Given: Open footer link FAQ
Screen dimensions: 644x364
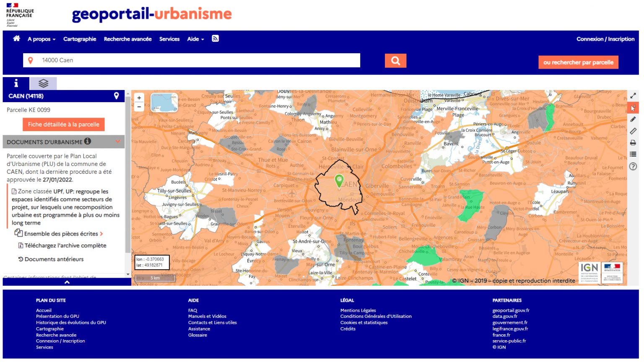Looking at the screenshot, I should coord(192,310).
